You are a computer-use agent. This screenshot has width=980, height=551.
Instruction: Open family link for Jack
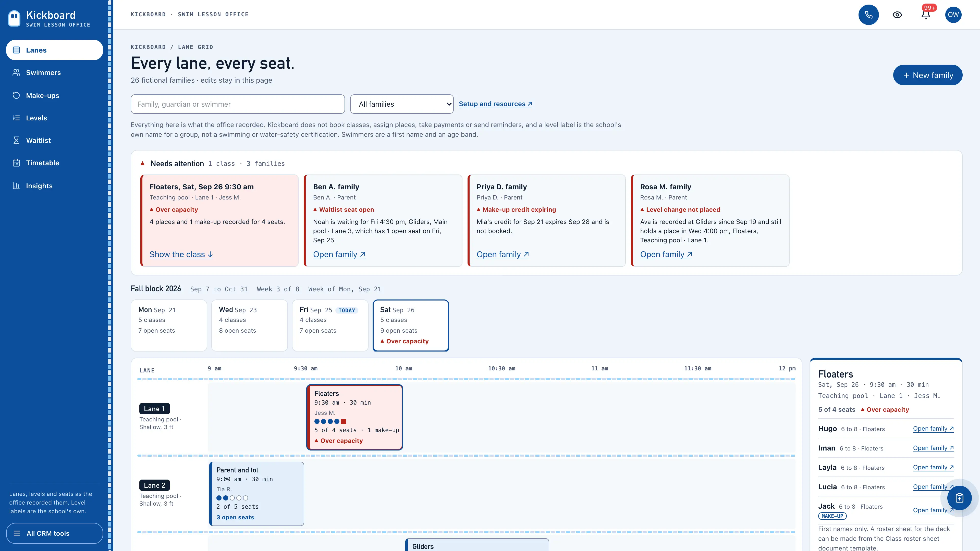click(x=933, y=510)
